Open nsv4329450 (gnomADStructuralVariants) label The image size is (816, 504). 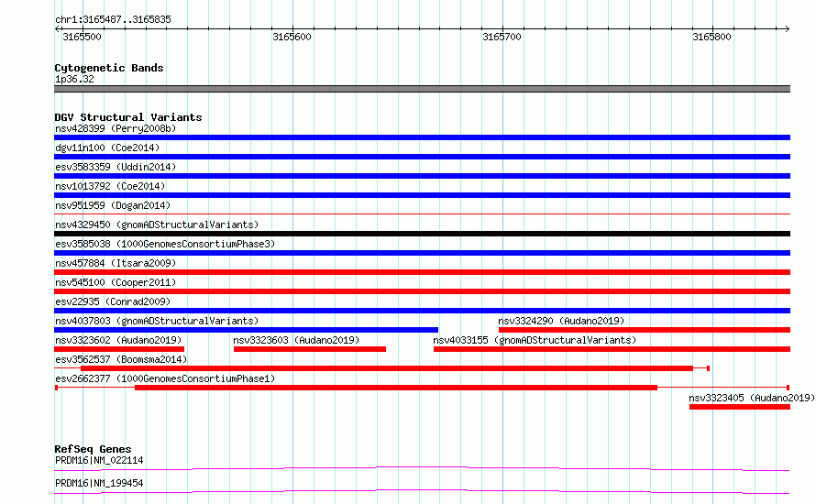click(157, 225)
